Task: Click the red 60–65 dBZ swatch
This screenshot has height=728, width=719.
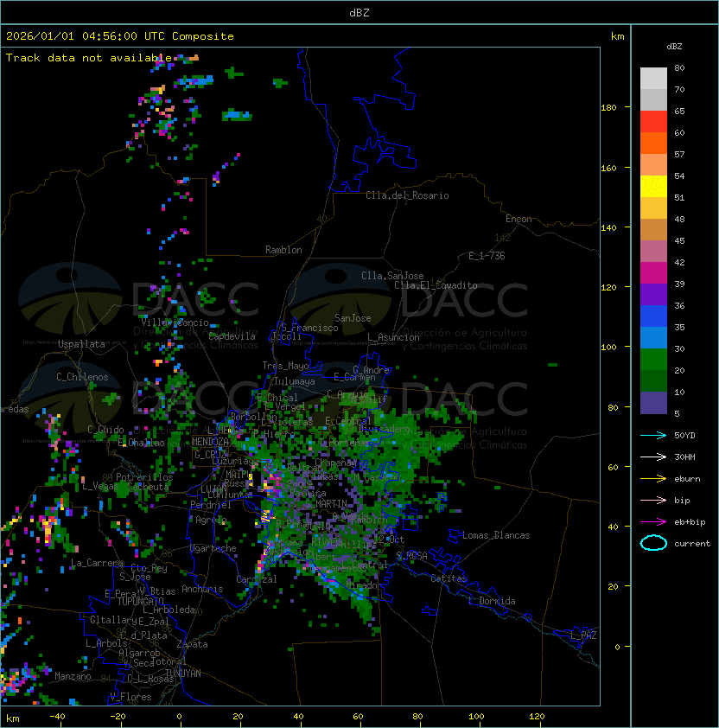Action: (653, 122)
